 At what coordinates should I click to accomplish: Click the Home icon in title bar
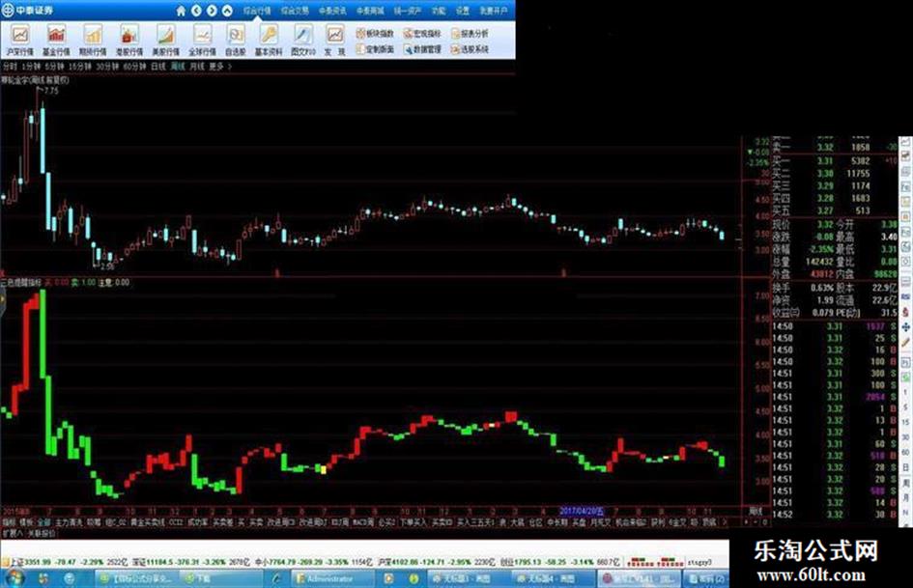pos(181,11)
